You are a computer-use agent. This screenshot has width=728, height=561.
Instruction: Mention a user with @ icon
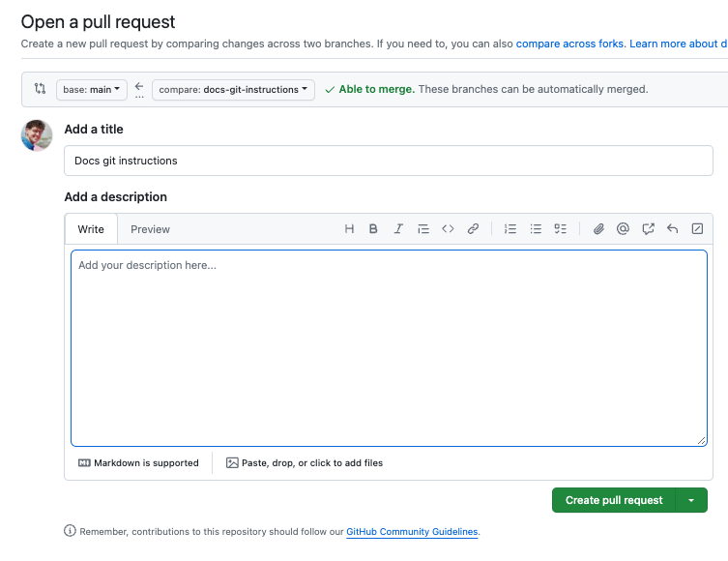[x=623, y=228]
